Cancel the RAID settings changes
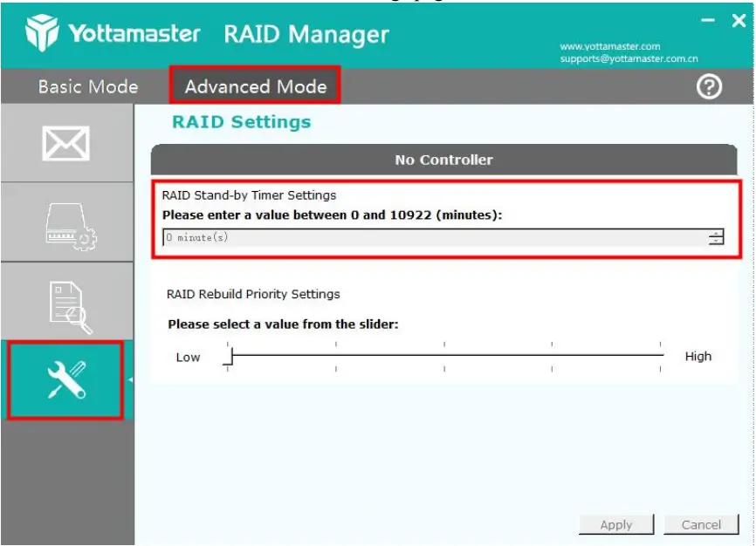 [x=701, y=524]
